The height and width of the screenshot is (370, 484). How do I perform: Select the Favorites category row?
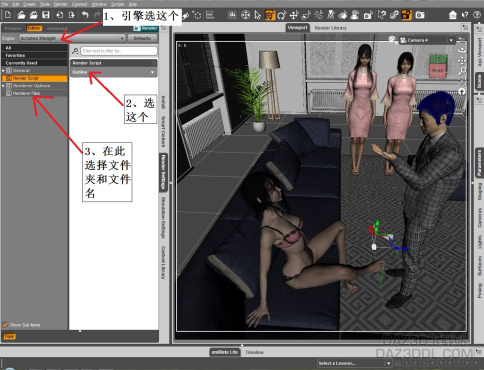pyautogui.click(x=35, y=55)
